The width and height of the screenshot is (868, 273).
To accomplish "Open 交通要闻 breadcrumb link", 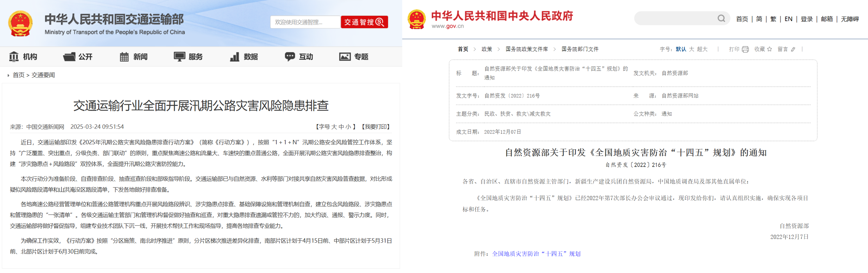I will point(43,75).
